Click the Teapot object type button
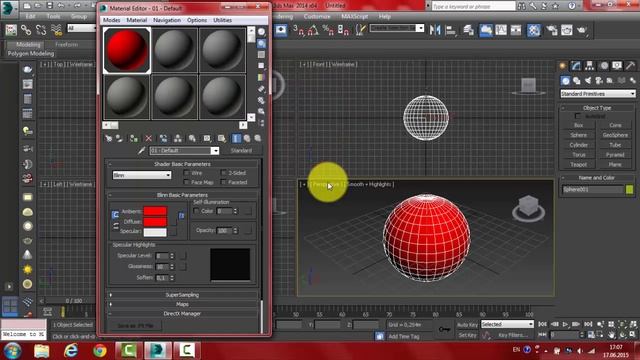The width and height of the screenshot is (640, 360). (579, 164)
